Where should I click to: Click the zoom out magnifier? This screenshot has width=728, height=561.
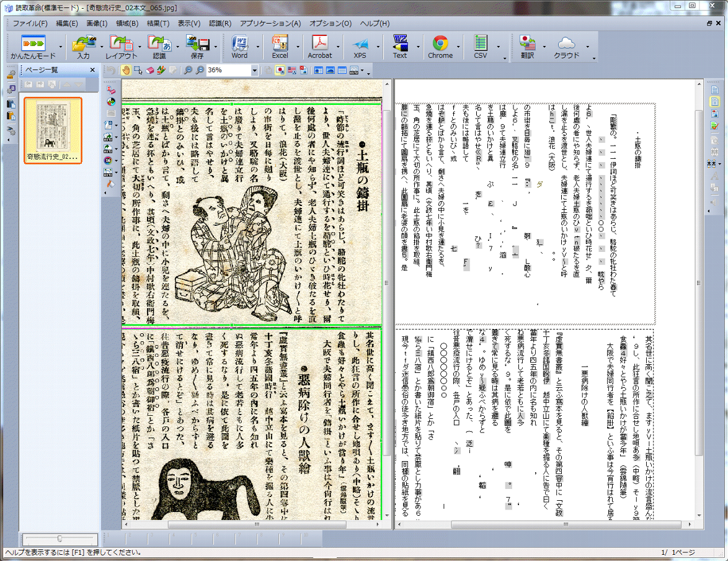(x=200, y=70)
